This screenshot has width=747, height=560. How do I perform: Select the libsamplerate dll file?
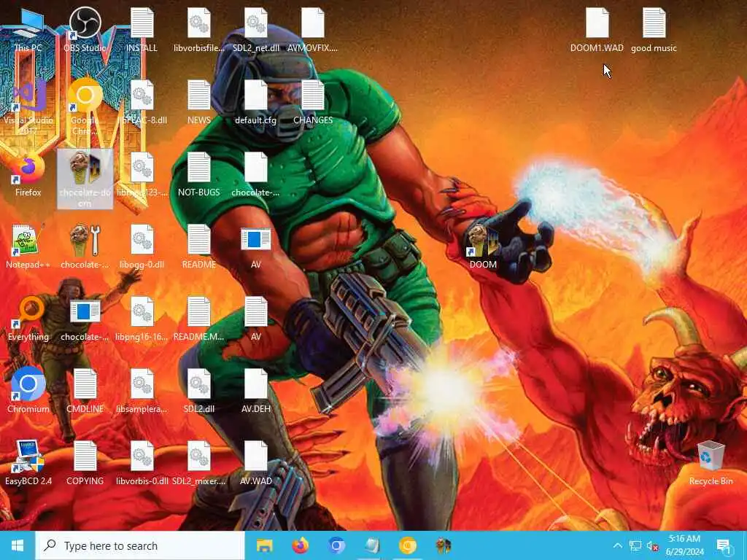pos(142,391)
